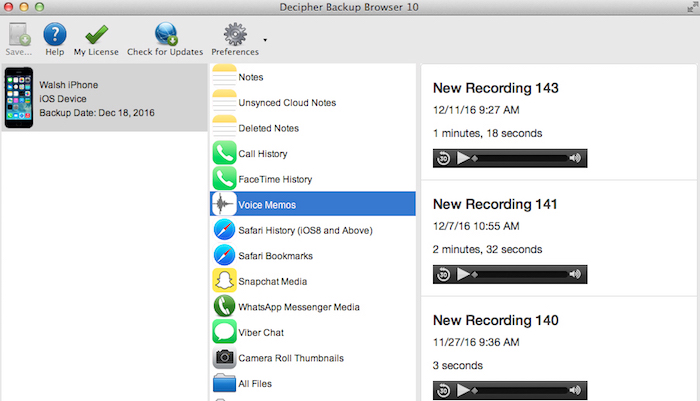Click the "Notes" label

coord(250,77)
